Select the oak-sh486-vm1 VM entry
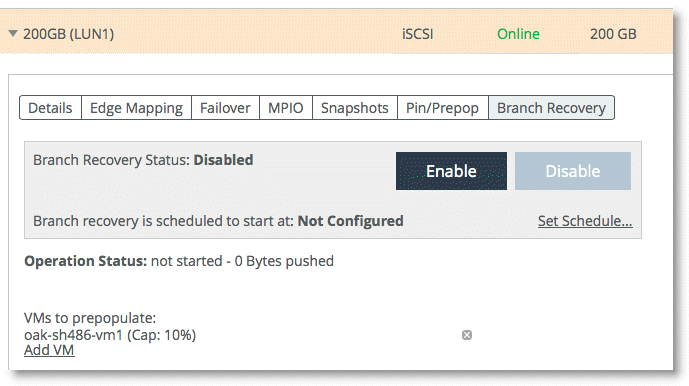Screen dimensions: 689x386 point(110,335)
